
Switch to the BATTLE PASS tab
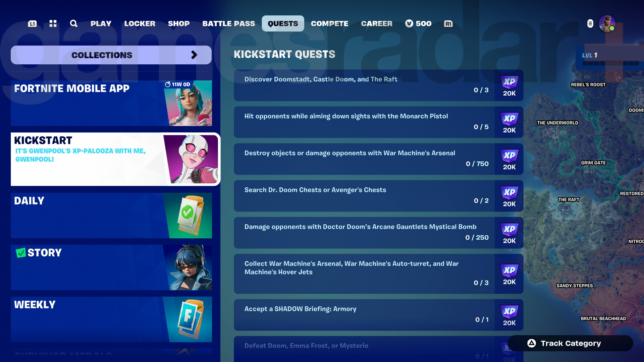pos(228,23)
